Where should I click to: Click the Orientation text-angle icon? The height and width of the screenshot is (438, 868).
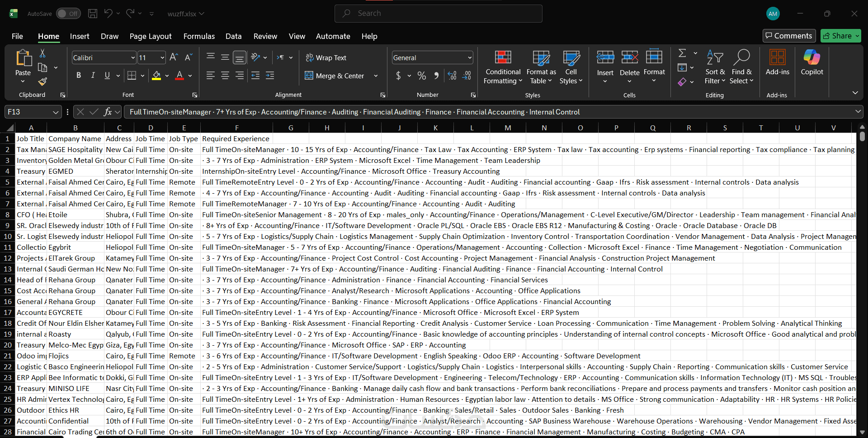pyautogui.click(x=255, y=57)
